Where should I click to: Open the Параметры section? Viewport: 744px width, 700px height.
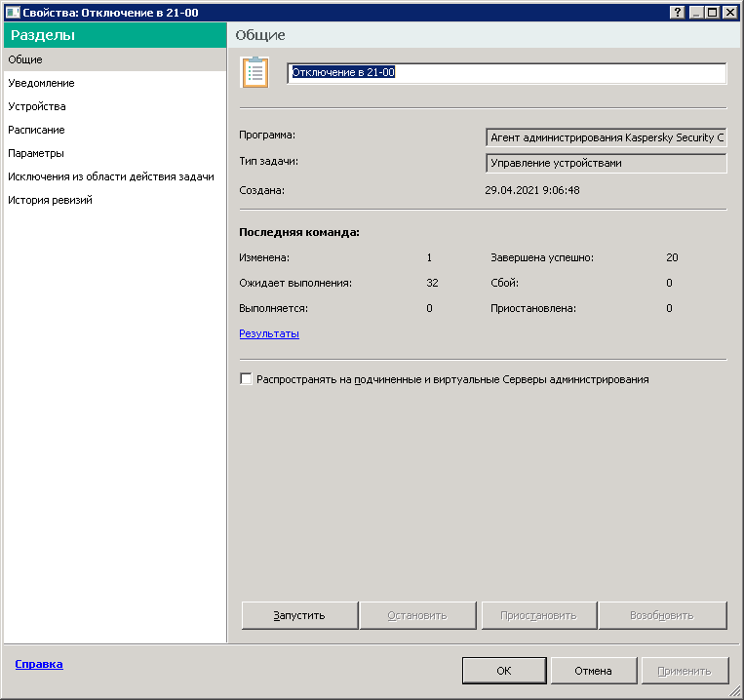point(115,153)
